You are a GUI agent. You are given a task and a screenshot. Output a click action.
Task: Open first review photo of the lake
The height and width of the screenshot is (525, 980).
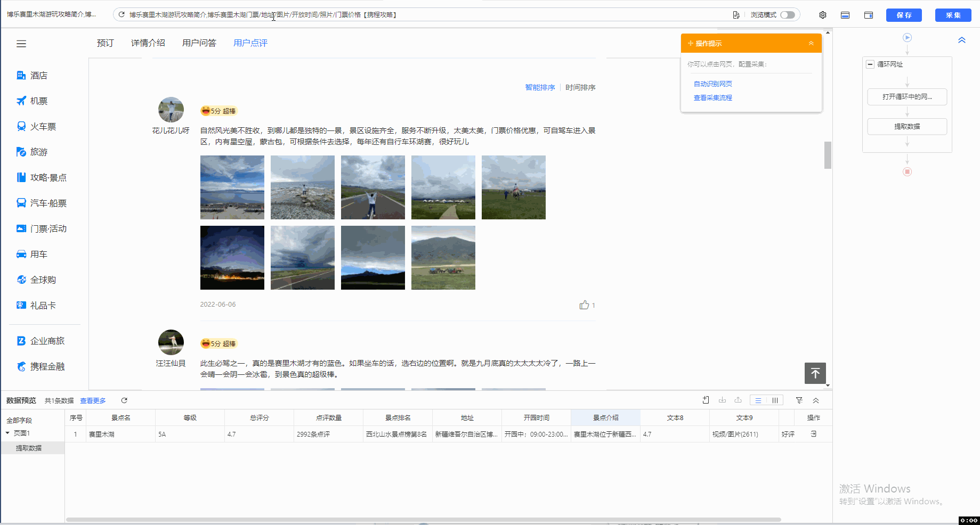click(232, 187)
